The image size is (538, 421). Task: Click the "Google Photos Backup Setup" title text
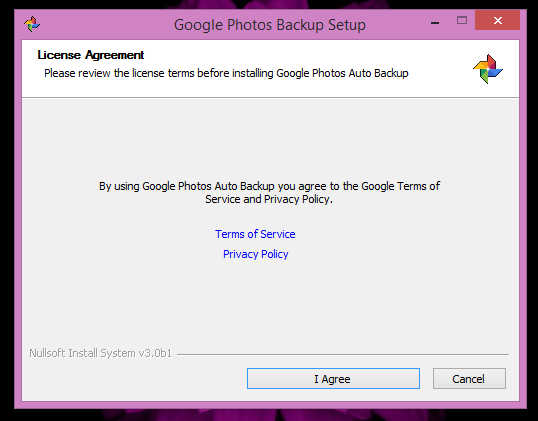[270, 25]
